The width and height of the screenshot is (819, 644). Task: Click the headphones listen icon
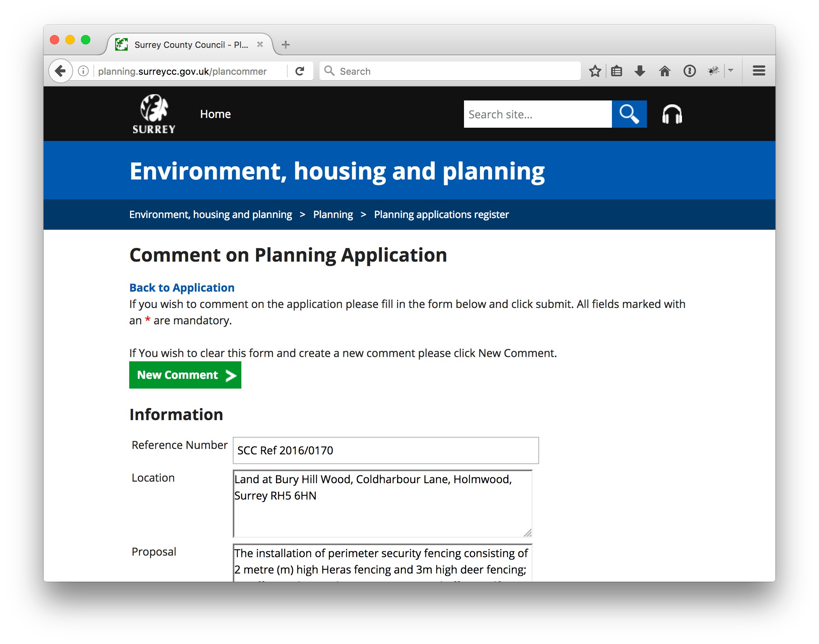click(672, 114)
